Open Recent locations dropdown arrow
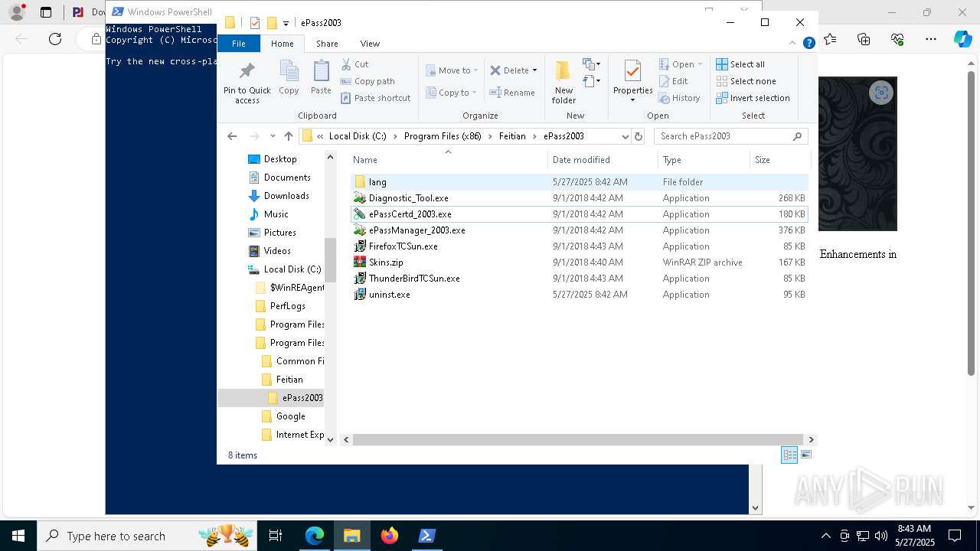Screen dimensions: 980x551 pos(273,136)
